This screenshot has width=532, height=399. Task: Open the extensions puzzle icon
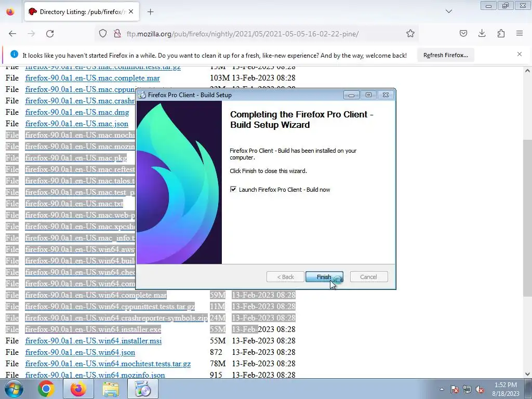point(501,33)
